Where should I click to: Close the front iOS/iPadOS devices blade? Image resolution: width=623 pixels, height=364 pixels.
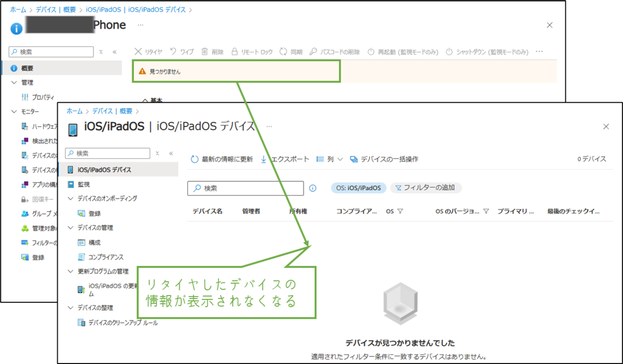coord(606,126)
